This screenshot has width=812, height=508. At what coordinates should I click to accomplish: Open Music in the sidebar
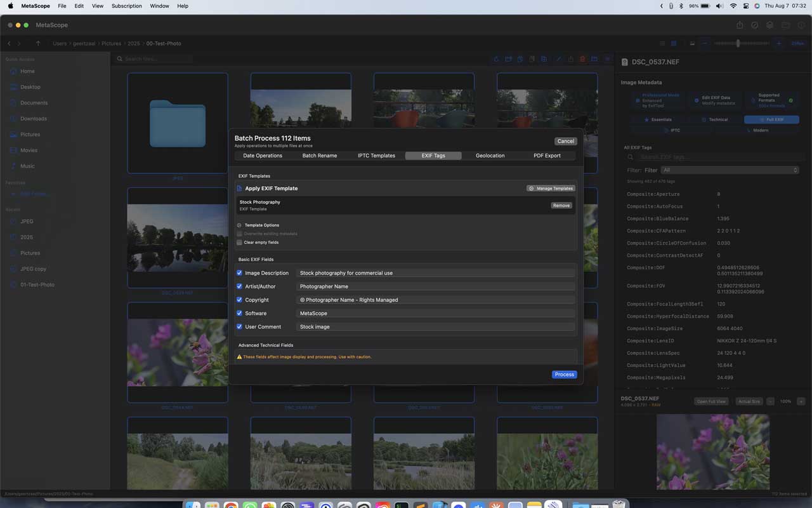(x=27, y=166)
